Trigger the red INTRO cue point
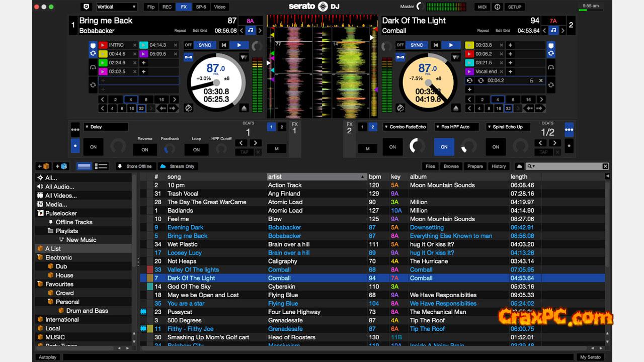Image resolution: width=644 pixels, height=362 pixels. point(103,45)
